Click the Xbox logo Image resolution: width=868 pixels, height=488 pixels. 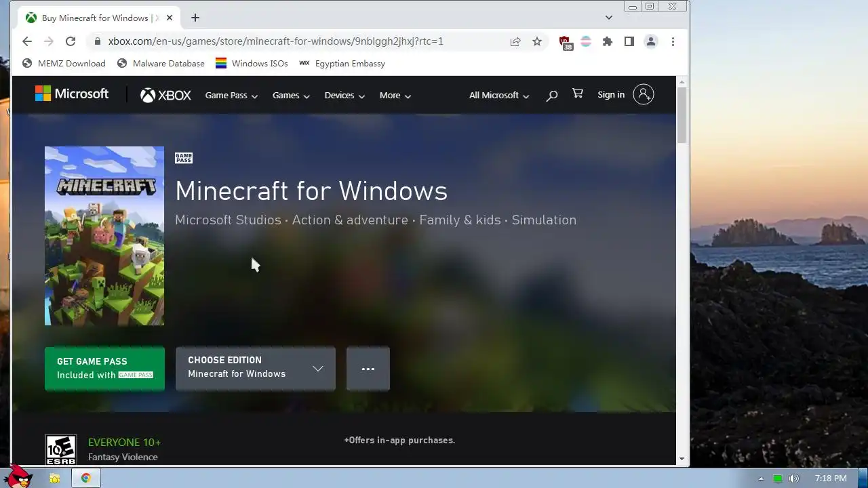pyautogui.click(x=165, y=96)
